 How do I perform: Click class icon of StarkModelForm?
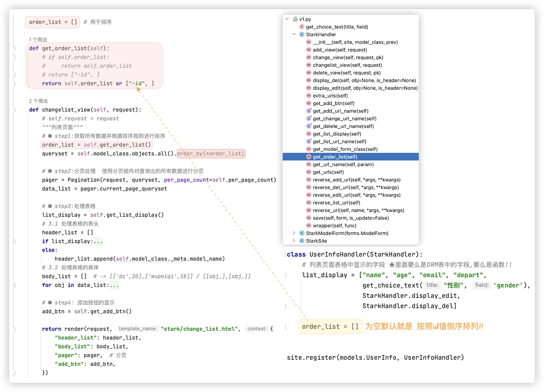(302, 233)
